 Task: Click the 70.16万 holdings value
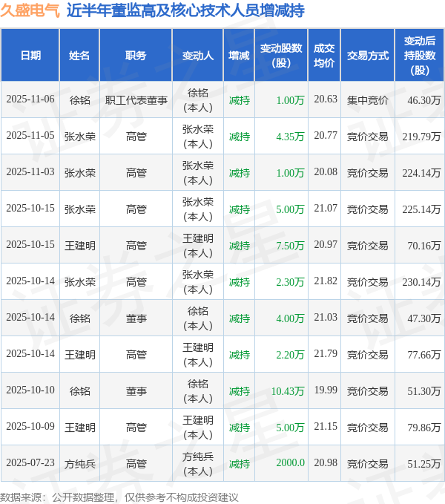click(423, 246)
